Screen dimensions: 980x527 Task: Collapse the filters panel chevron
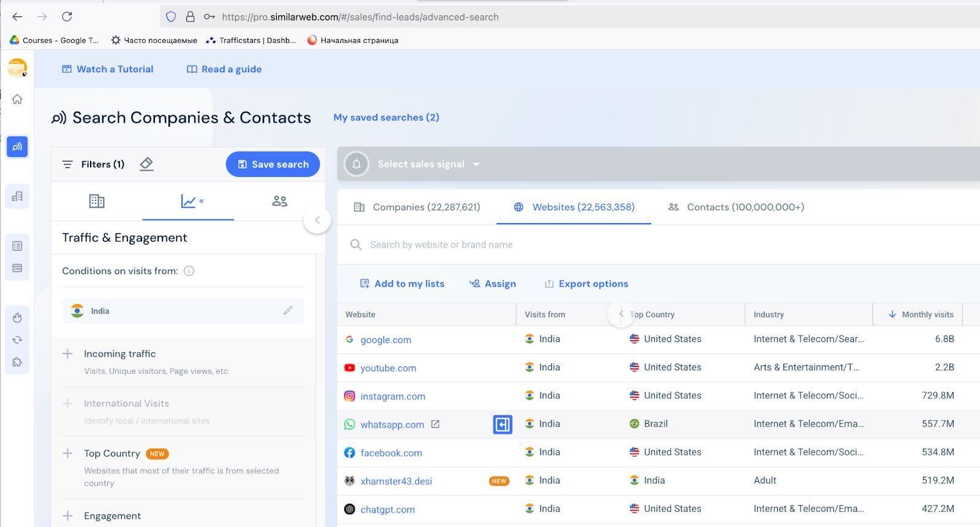click(x=317, y=220)
